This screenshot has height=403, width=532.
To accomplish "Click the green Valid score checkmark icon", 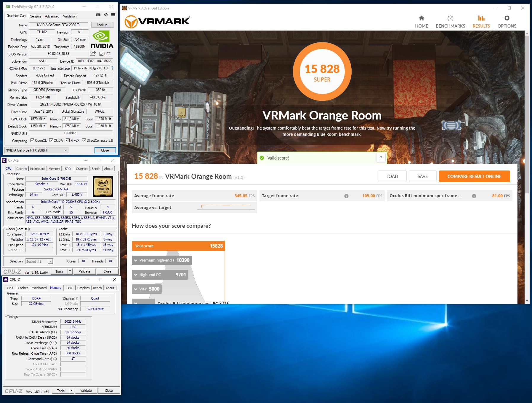I will (262, 158).
